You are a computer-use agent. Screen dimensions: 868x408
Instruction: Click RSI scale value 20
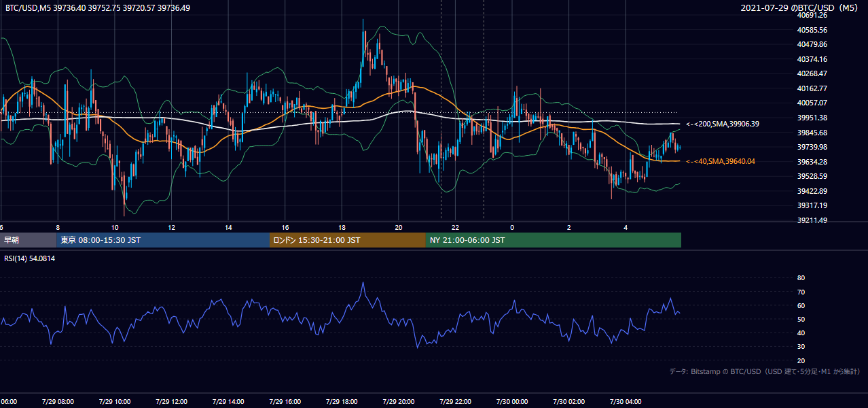point(801,360)
